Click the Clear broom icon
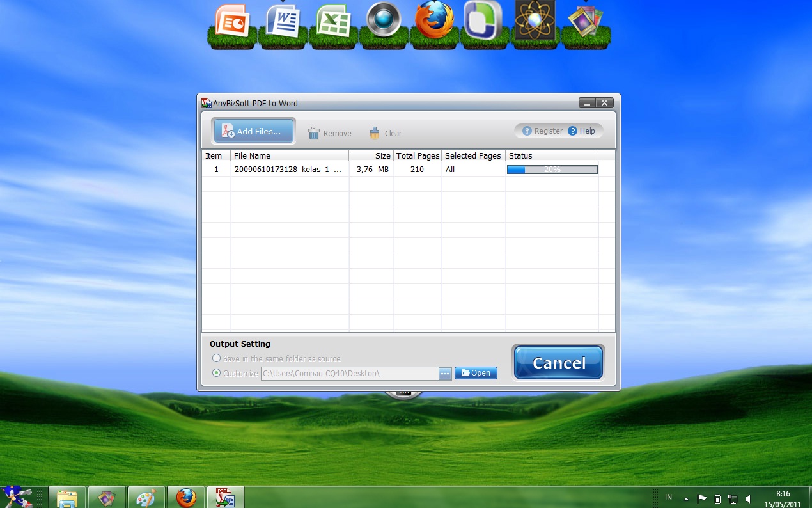The width and height of the screenshot is (812, 508). 375,133
